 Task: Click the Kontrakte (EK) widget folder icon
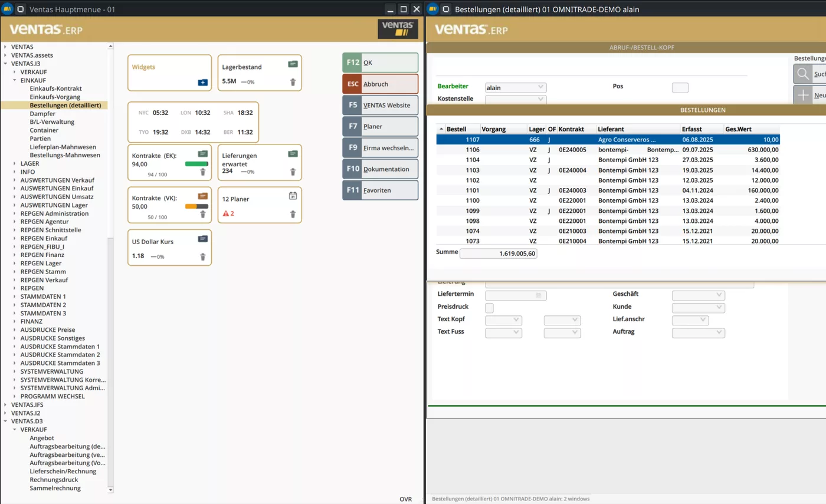click(x=202, y=153)
